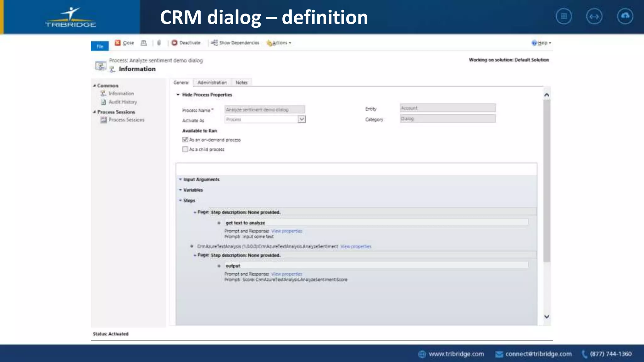
Task: Click the File button
Action: coord(100,46)
